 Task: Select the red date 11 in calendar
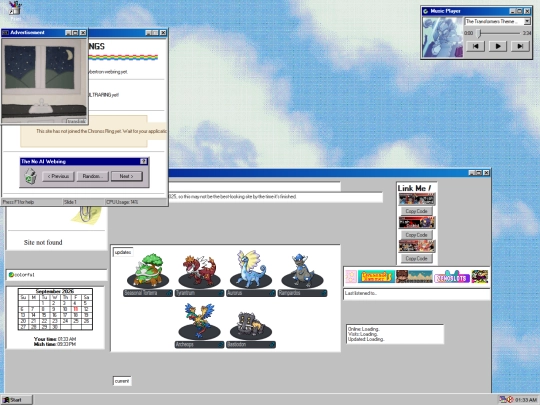(x=75, y=309)
